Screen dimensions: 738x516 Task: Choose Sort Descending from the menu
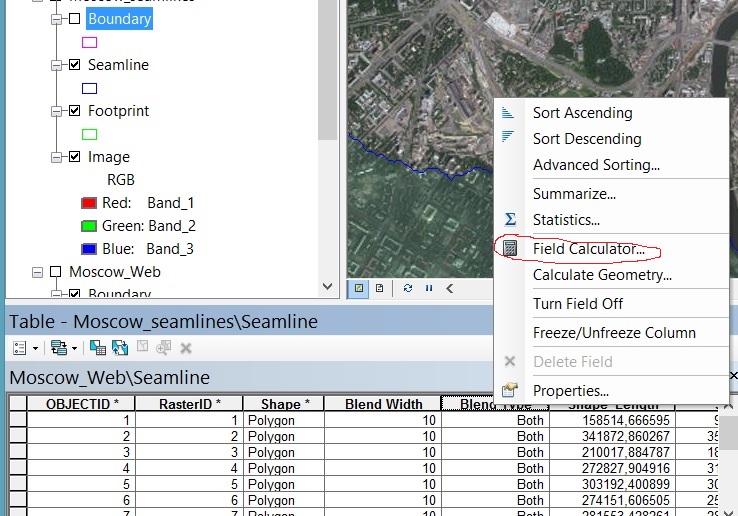pyautogui.click(x=587, y=139)
